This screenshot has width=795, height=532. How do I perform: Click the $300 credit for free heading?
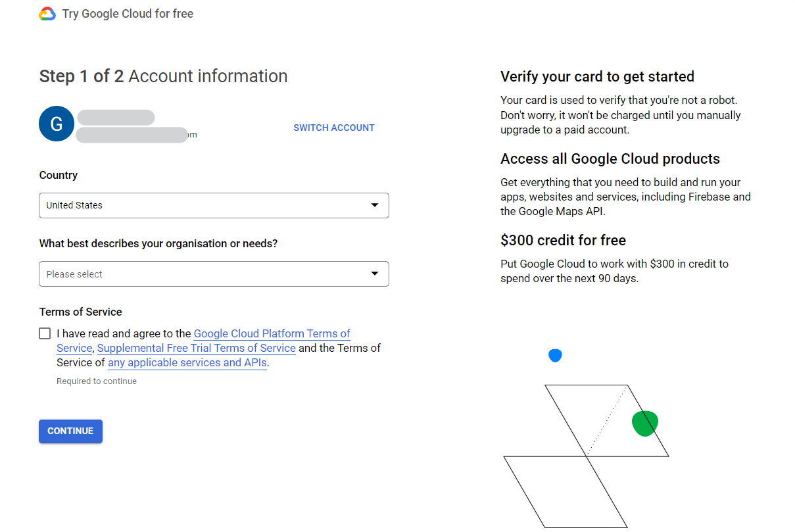pos(563,240)
